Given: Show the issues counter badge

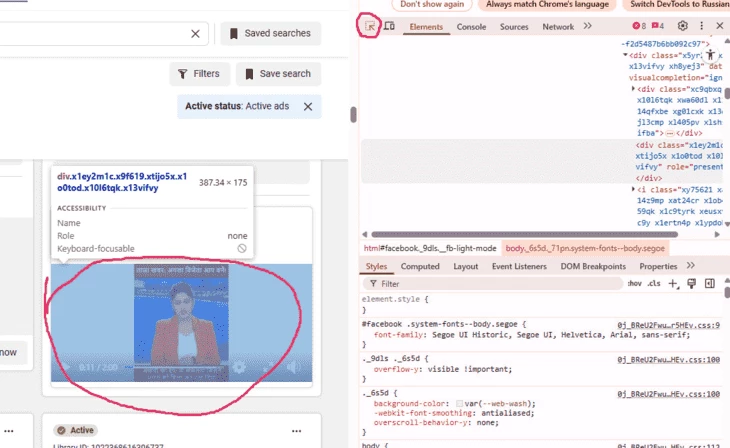Looking at the screenshot, I should pos(658,26).
